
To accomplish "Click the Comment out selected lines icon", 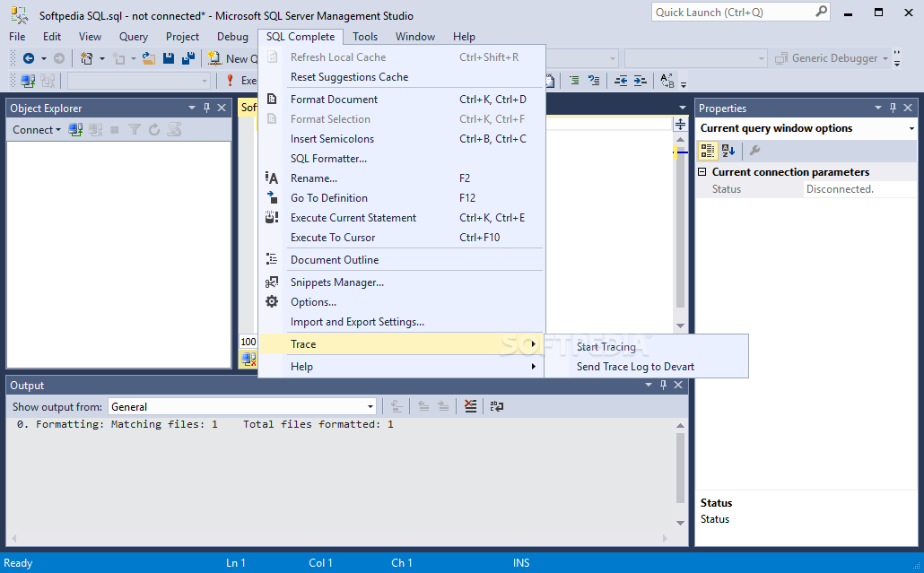I will pos(574,81).
